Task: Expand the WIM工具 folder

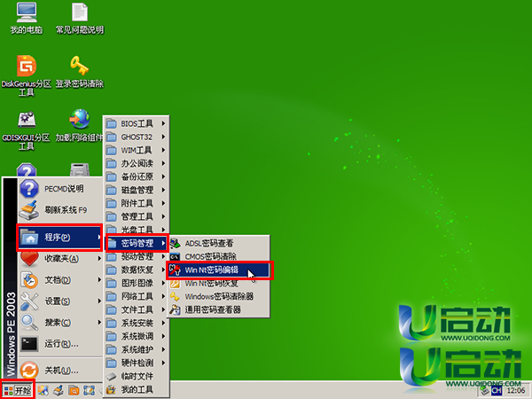Action: 136,150
